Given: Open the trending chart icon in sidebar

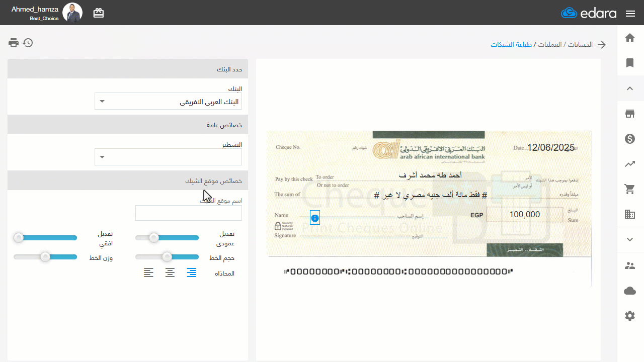Looking at the screenshot, I should (630, 164).
